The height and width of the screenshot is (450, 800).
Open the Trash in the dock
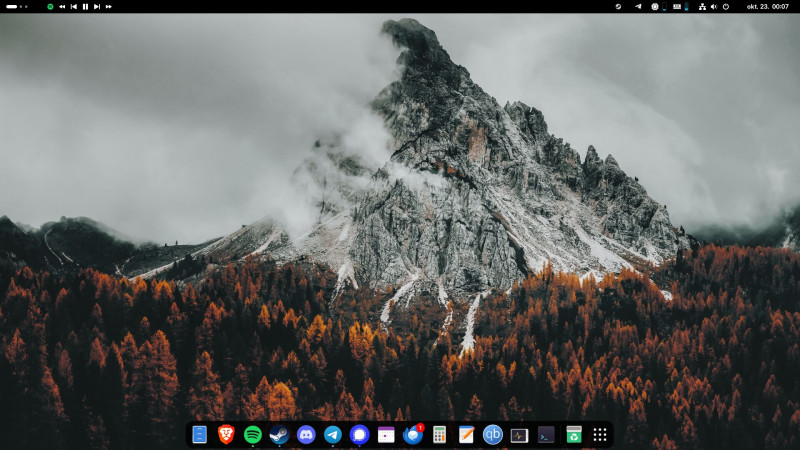(574, 435)
